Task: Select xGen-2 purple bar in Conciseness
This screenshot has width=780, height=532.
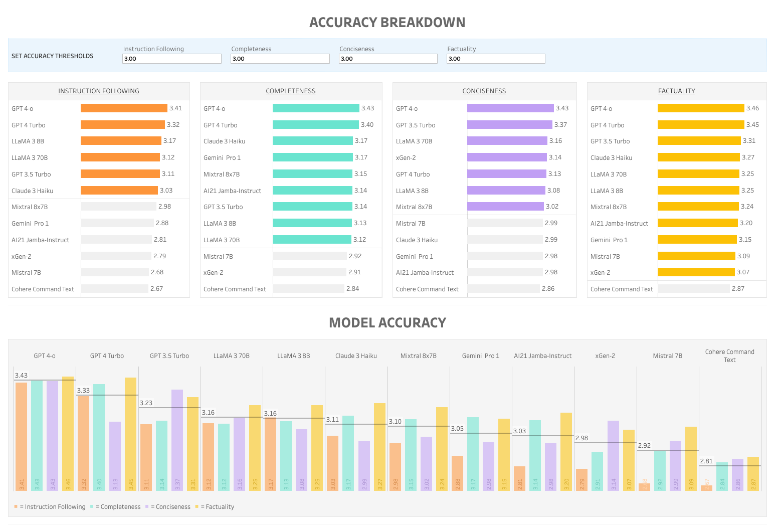Action: (507, 157)
